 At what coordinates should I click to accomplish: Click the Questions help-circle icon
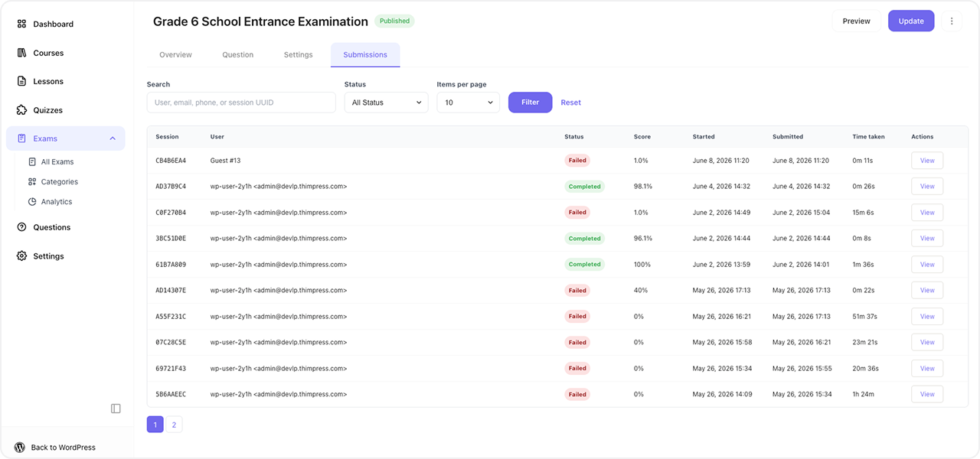coord(21,227)
